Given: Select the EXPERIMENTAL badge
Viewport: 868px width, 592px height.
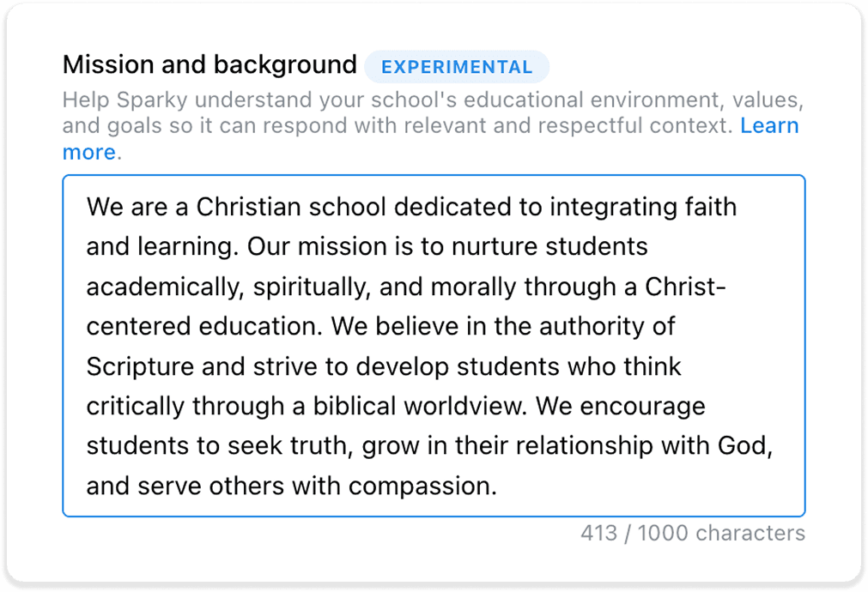Looking at the screenshot, I should tap(457, 66).
